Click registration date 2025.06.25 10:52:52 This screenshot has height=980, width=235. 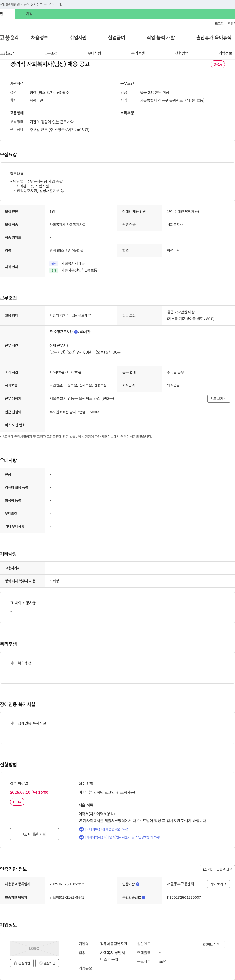click(67, 884)
